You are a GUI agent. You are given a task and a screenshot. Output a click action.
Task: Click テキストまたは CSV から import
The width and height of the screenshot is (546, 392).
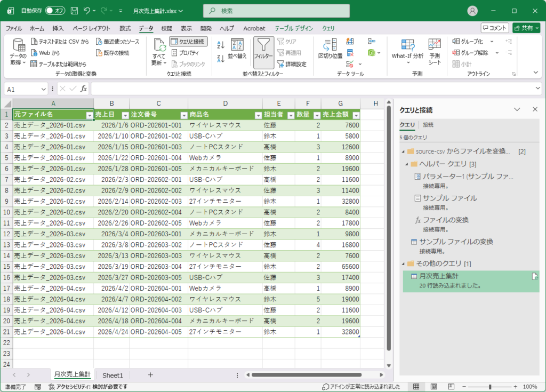tap(60, 42)
